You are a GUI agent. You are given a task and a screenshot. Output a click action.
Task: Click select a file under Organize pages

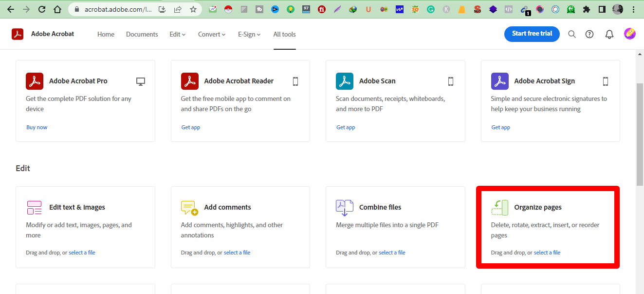click(x=547, y=252)
